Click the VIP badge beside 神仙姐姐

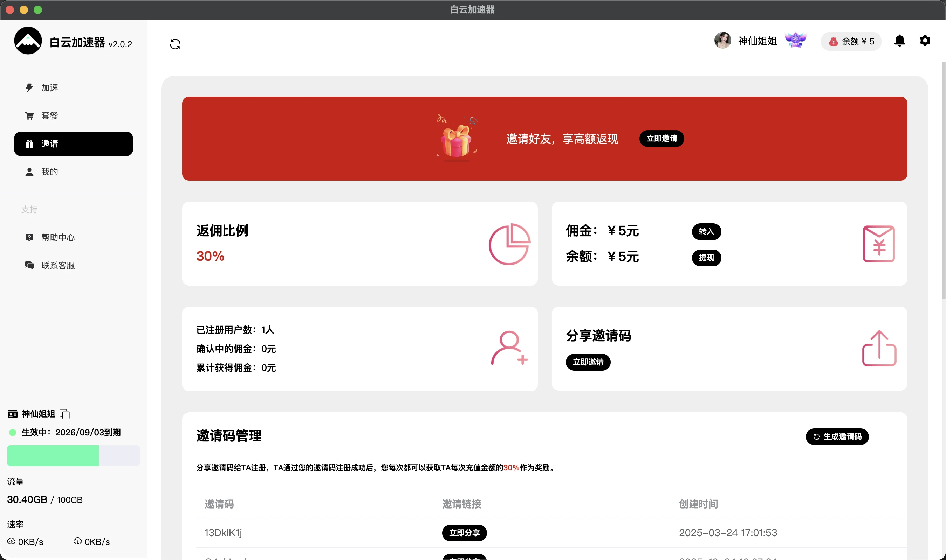(795, 40)
